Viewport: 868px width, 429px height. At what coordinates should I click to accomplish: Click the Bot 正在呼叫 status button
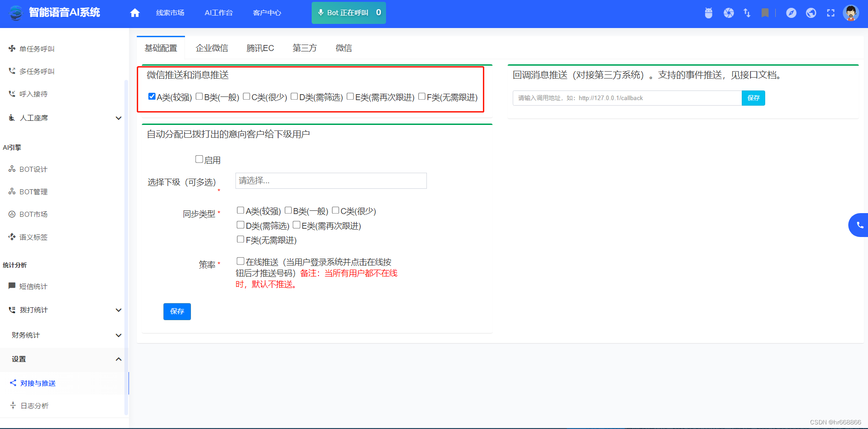pyautogui.click(x=349, y=13)
